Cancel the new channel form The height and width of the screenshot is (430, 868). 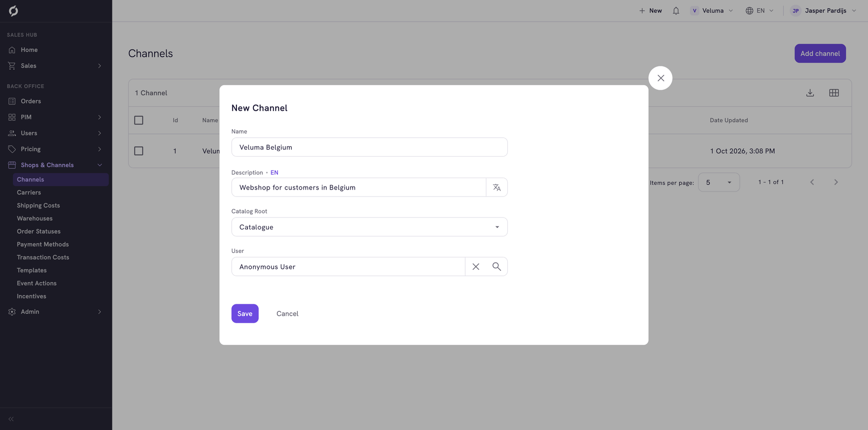287,314
